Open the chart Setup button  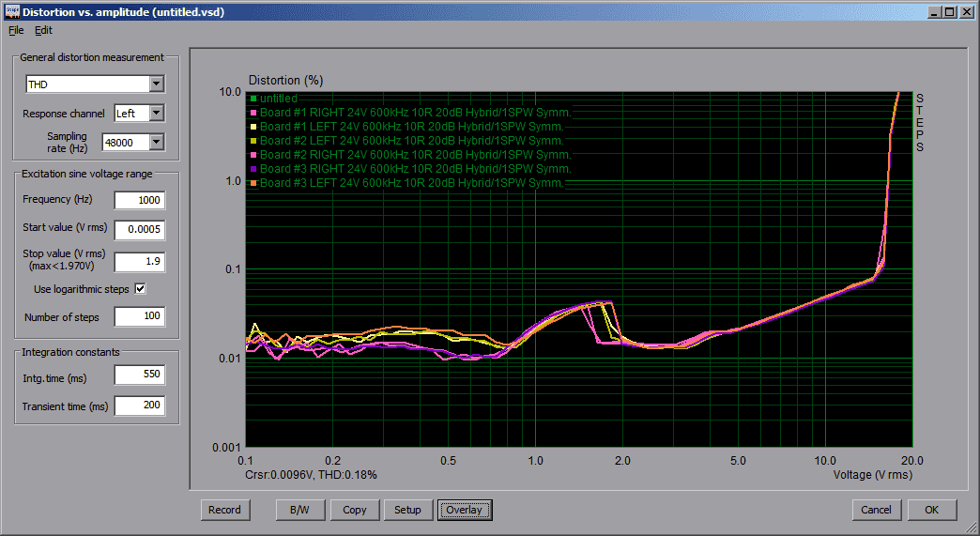click(x=407, y=510)
